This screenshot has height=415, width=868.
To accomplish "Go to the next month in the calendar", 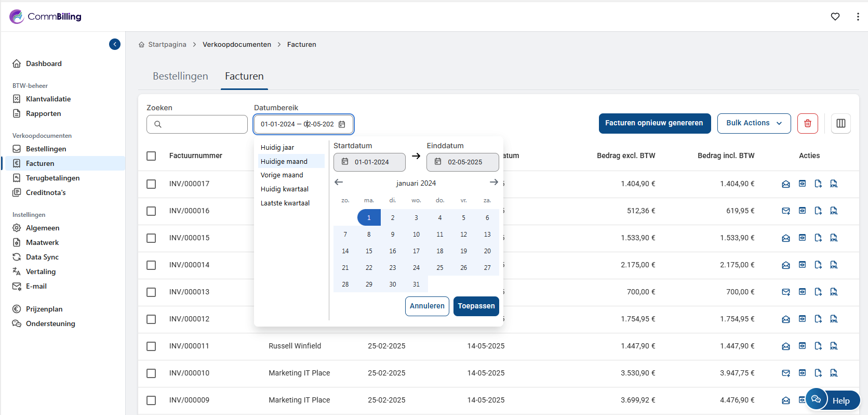I will point(493,182).
